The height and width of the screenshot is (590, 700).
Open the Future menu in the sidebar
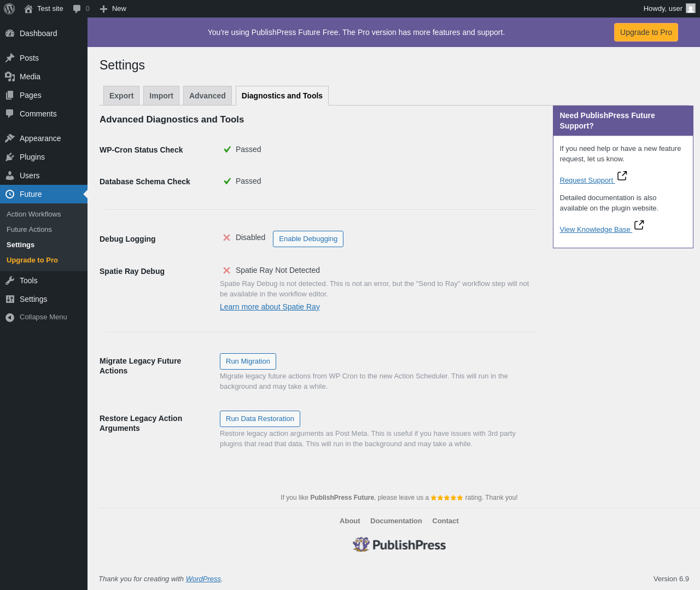(x=44, y=194)
